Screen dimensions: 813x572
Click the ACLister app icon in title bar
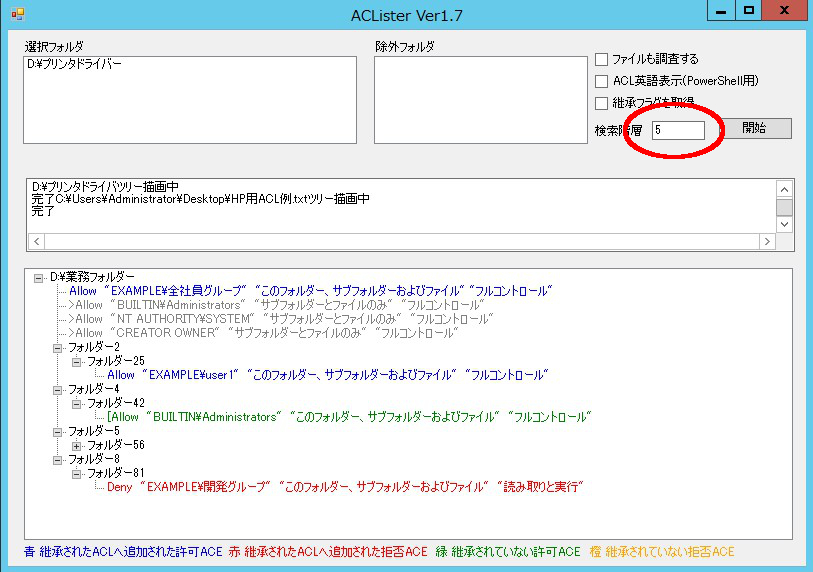tap(18, 13)
